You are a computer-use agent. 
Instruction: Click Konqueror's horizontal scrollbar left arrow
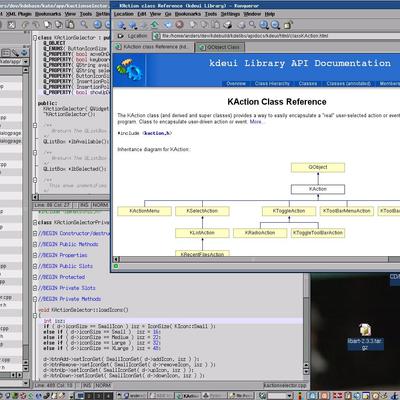click(x=116, y=259)
